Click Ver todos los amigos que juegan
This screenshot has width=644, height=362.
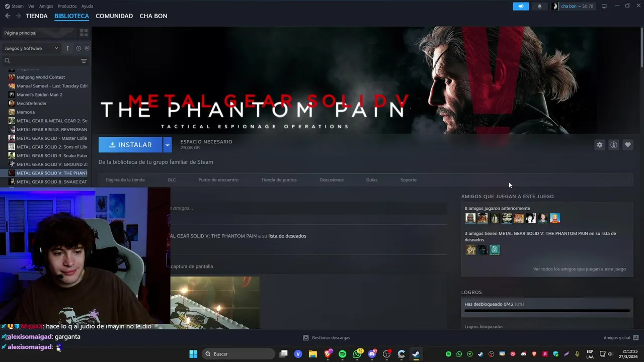coord(580,269)
